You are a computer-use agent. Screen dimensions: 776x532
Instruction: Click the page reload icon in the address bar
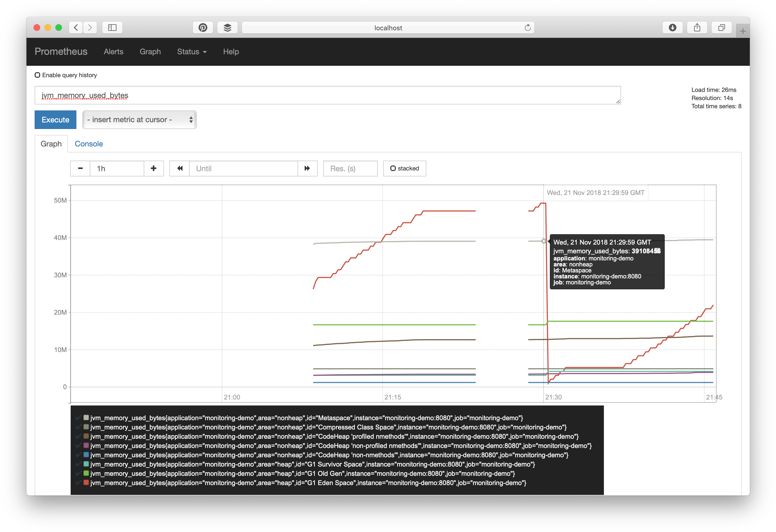(x=528, y=28)
